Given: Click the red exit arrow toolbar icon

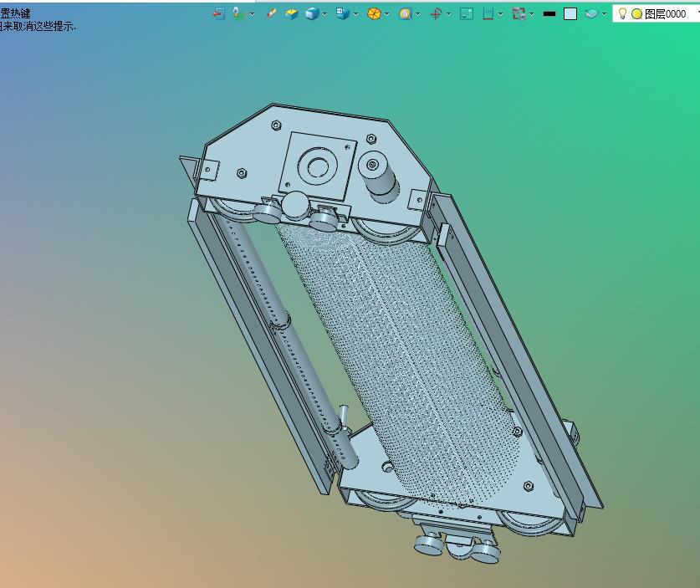Looking at the screenshot, I should tap(217, 14).
